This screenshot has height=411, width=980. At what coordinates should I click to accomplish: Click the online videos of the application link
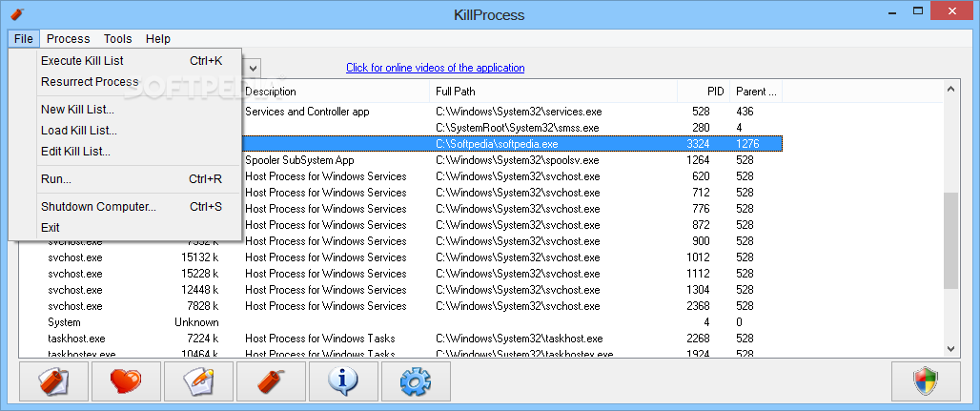point(436,68)
